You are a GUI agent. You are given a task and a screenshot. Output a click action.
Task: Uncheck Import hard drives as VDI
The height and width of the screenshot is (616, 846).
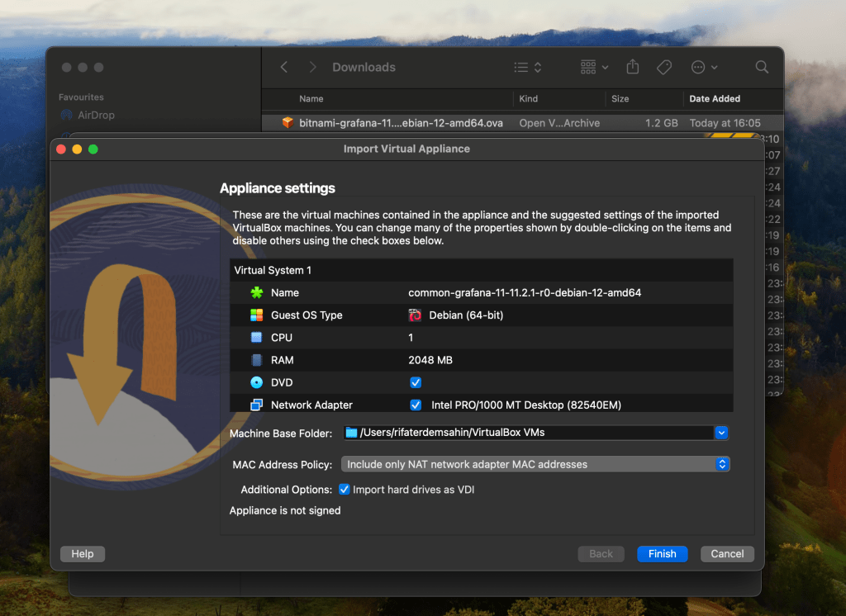point(345,489)
